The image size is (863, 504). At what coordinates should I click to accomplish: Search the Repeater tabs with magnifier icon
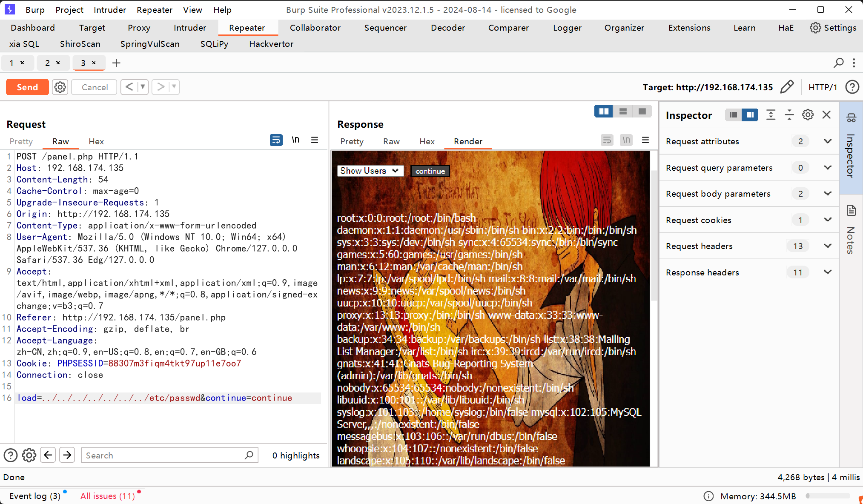click(x=838, y=63)
